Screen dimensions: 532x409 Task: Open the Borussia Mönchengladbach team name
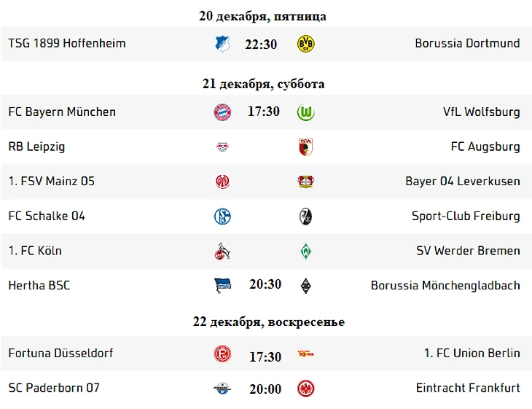click(x=445, y=285)
